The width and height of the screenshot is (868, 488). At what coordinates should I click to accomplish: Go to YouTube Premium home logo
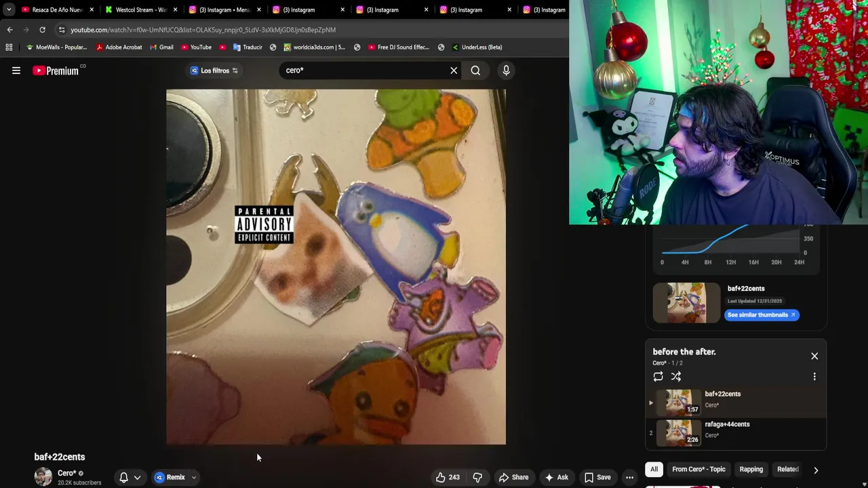pyautogui.click(x=57, y=70)
